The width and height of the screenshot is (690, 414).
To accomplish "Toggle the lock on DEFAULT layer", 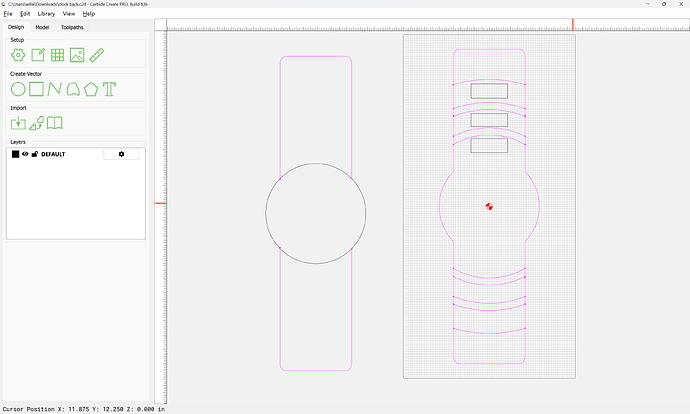I will click(x=34, y=154).
